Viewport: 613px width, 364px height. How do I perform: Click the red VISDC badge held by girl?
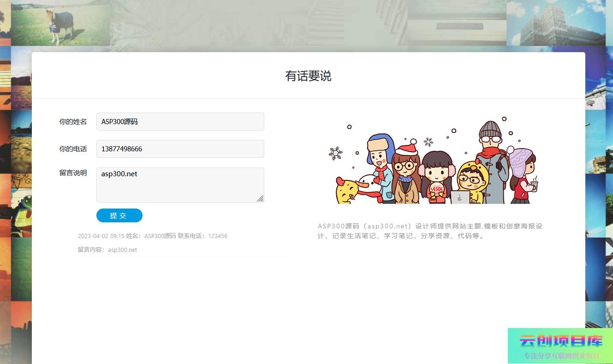[x=436, y=189]
